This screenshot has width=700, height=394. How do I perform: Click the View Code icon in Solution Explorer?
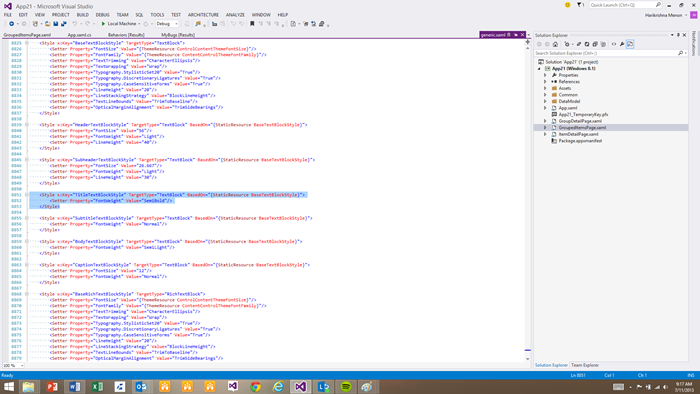tap(614, 44)
